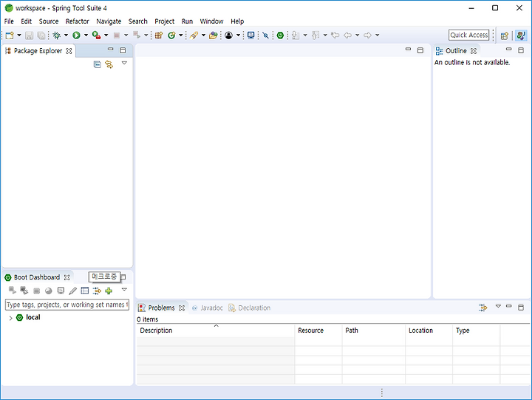The height and width of the screenshot is (400, 532).
Task: Click the Boot Dashboard open console icon
Action: coord(61,291)
